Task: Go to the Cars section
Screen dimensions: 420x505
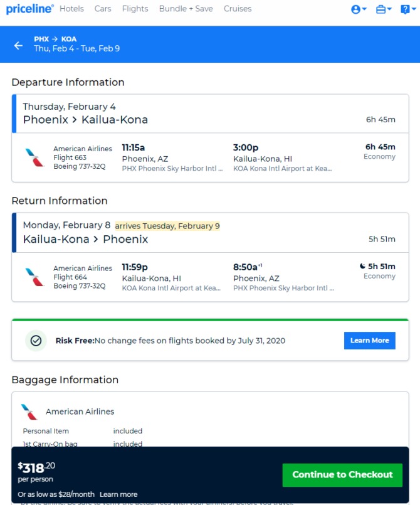Action: pyautogui.click(x=103, y=9)
